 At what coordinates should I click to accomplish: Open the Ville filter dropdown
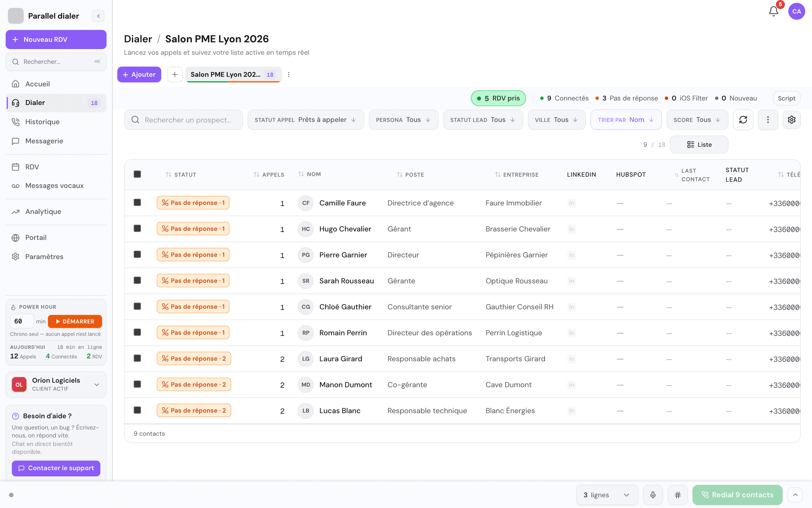[556, 120]
